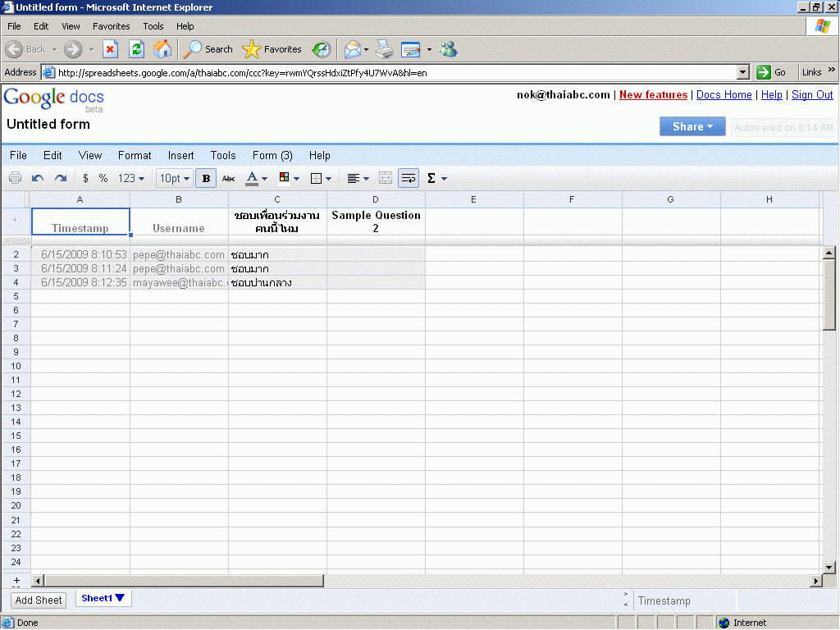The height and width of the screenshot is (630, 840).
Task: Open the cell background color picker
Action: tap(289, 178)
